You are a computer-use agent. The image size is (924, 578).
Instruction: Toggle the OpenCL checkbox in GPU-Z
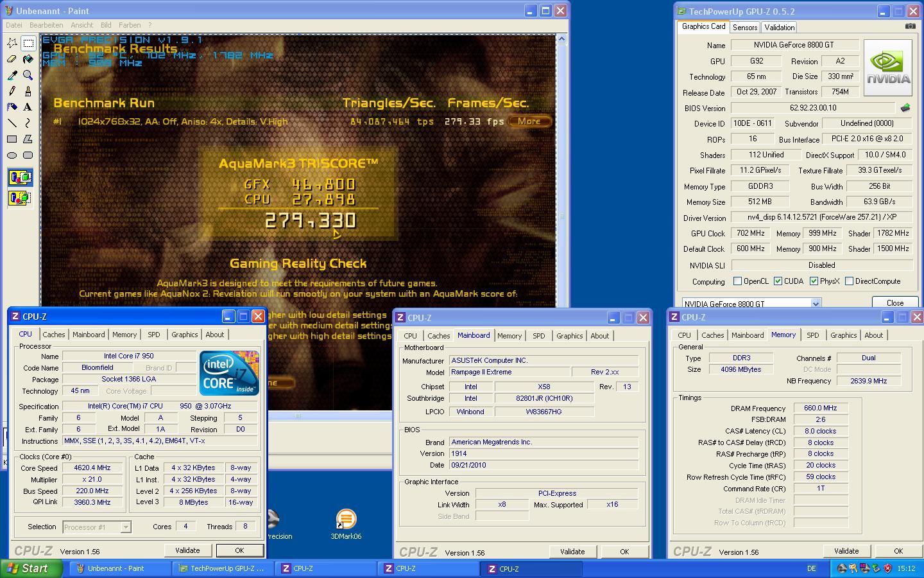click(x=737, y=281)
